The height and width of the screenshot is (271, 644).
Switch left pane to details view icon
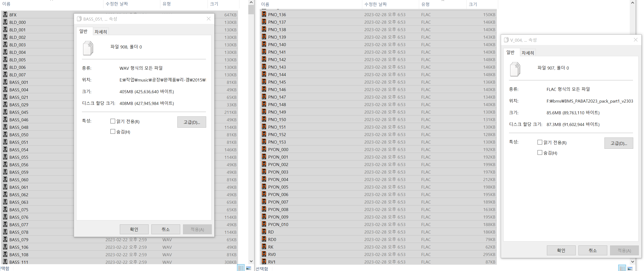click(x=241, y=268)
